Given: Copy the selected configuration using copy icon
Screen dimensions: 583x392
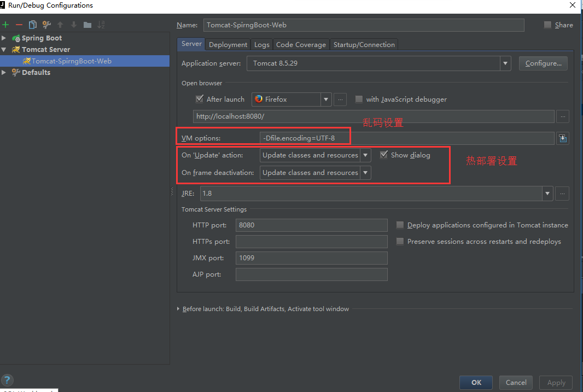Looking at the screenshot, I should pyautogui.click(x=33, y=25).
